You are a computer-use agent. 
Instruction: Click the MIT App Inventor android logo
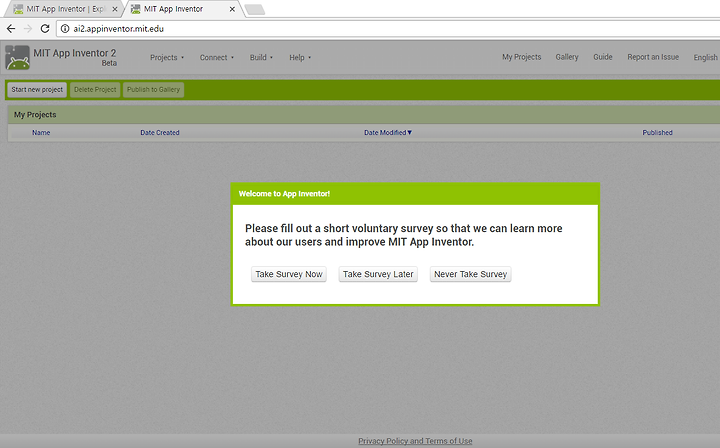[x=17, y=57]
